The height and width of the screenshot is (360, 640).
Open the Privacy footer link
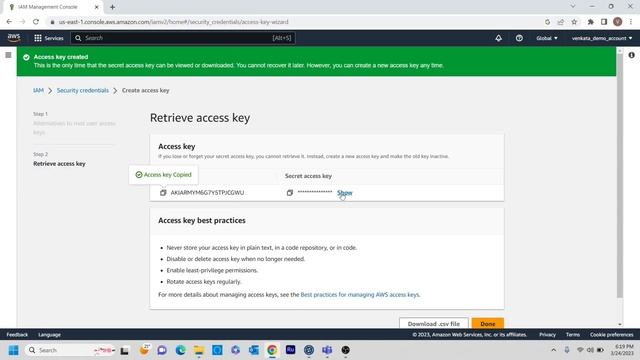click(547, 335)
